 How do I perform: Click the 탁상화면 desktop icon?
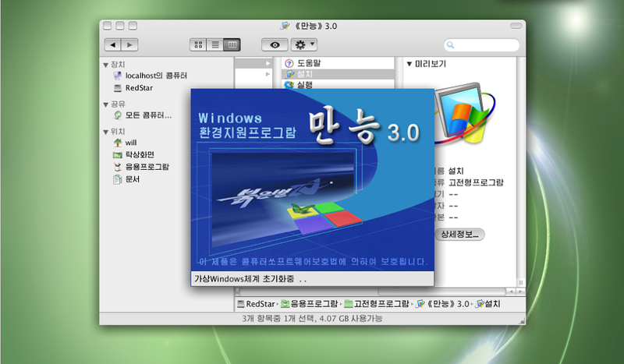118,155
